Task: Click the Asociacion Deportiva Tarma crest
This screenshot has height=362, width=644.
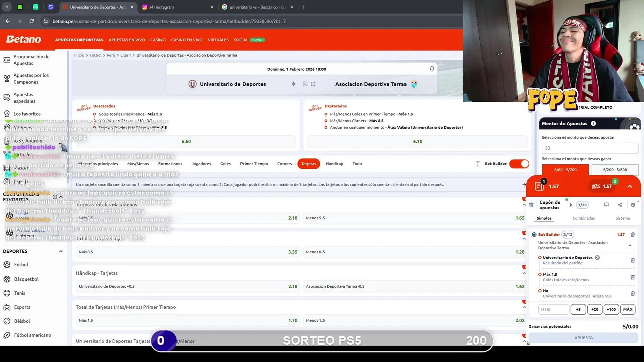Action: pos(414,84)
